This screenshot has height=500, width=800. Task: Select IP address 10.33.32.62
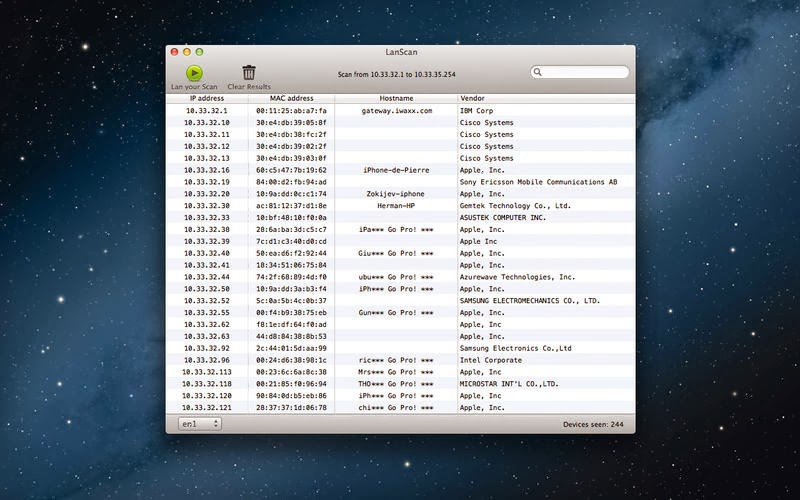207,324
